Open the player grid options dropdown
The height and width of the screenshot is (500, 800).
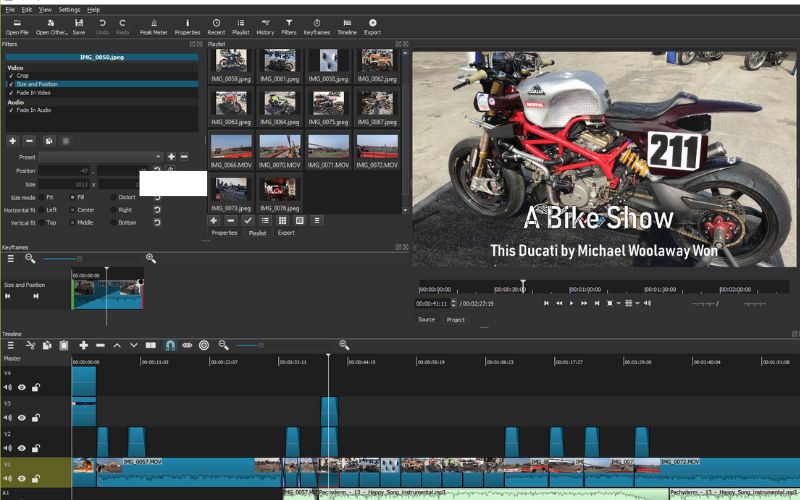(637, 303)
